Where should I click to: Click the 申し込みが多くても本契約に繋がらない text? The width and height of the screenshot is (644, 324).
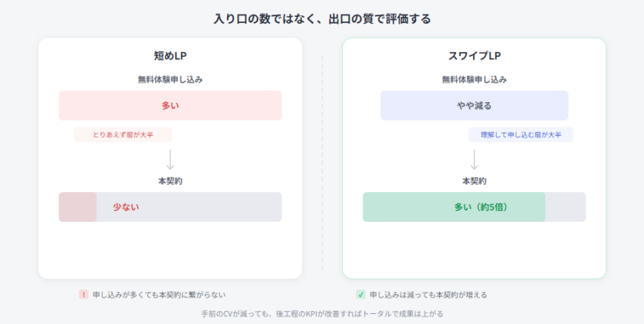tap(159, 294)
